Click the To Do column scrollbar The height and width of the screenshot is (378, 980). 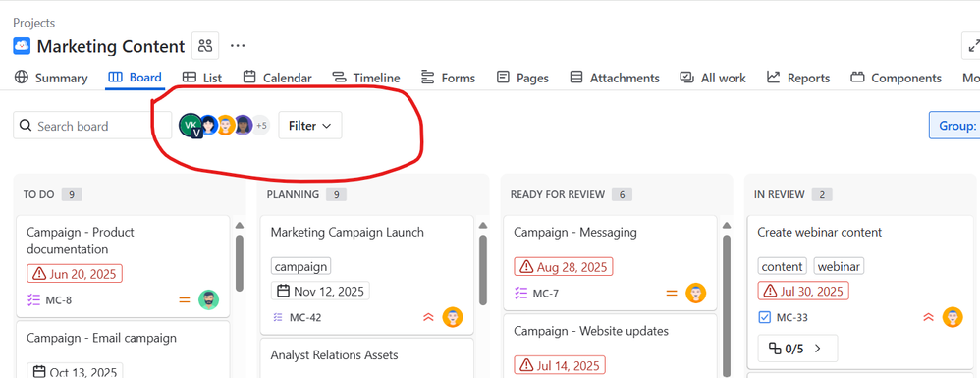[240, 262]
